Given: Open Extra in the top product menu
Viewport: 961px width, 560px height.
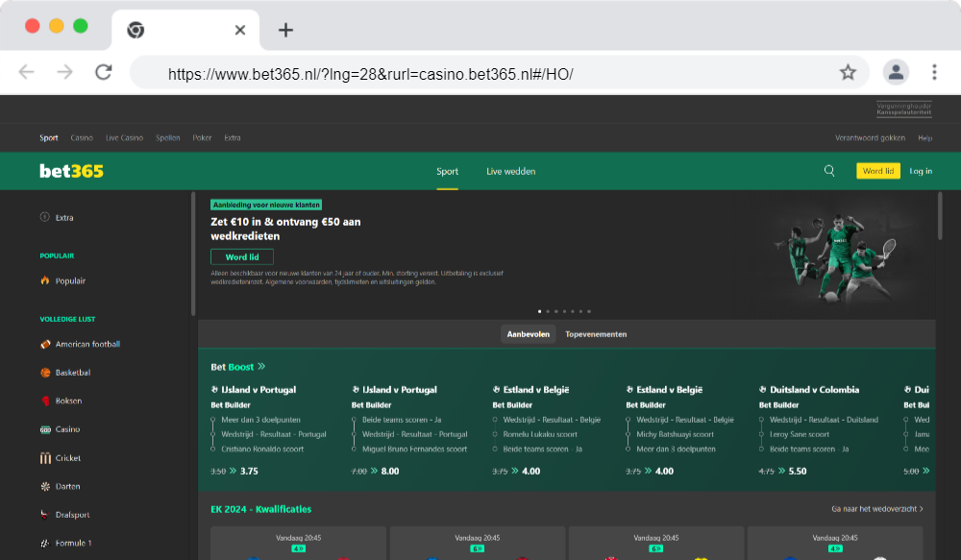Looking at the screenshot, I should [x=233, y=138].
